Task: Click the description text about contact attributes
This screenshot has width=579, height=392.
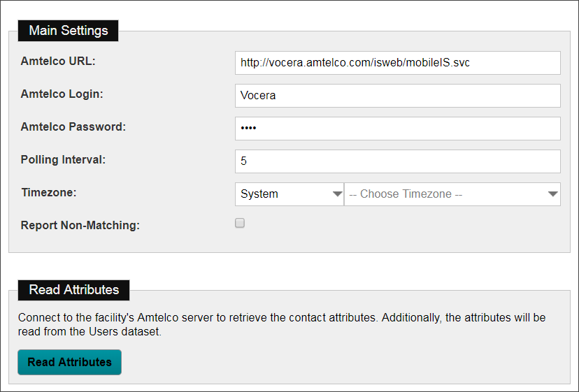Action: 281,324
